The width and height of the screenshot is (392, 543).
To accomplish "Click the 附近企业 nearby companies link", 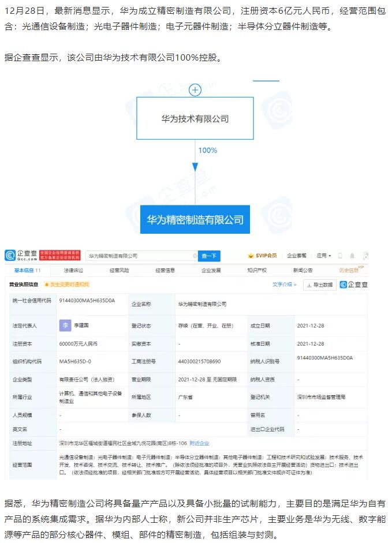I will coord(199,443).
